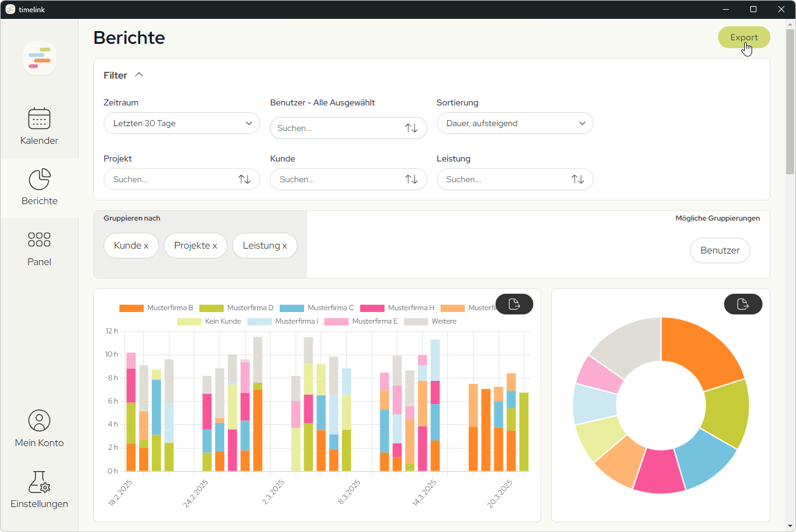796x532 pixels.
Task: Open the Sortierung dropdown
Action: point(514,123)
